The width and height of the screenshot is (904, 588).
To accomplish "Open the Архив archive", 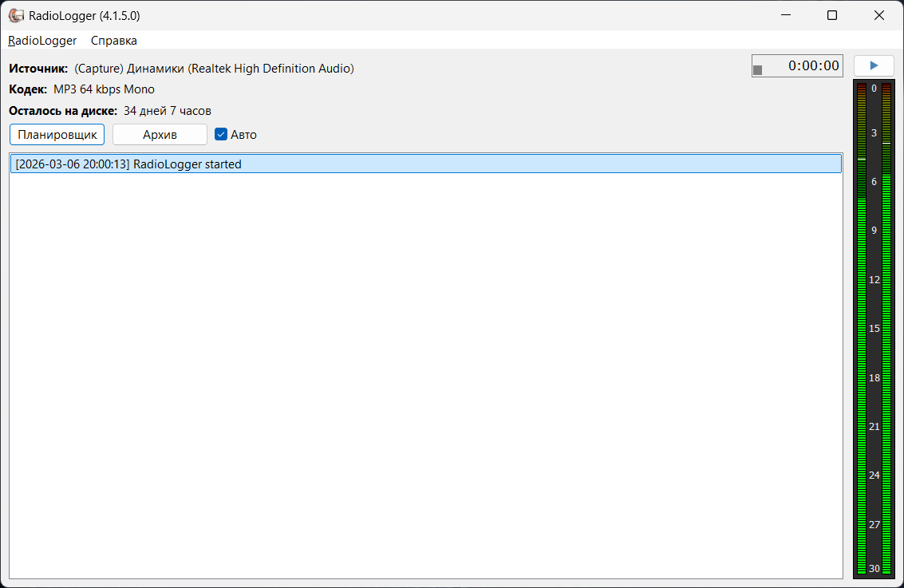I will (160, 134).
